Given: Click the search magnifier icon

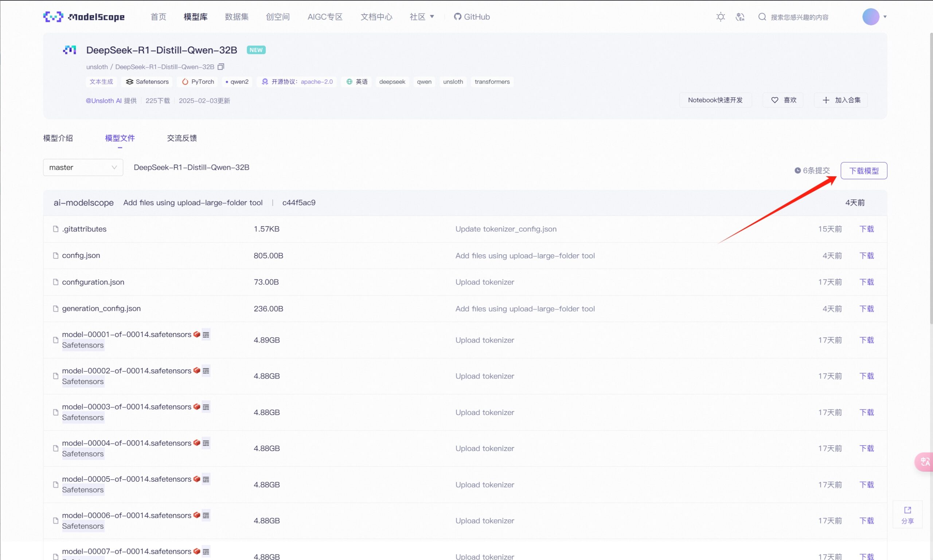Looking at the screenshot, I should 762,17.
